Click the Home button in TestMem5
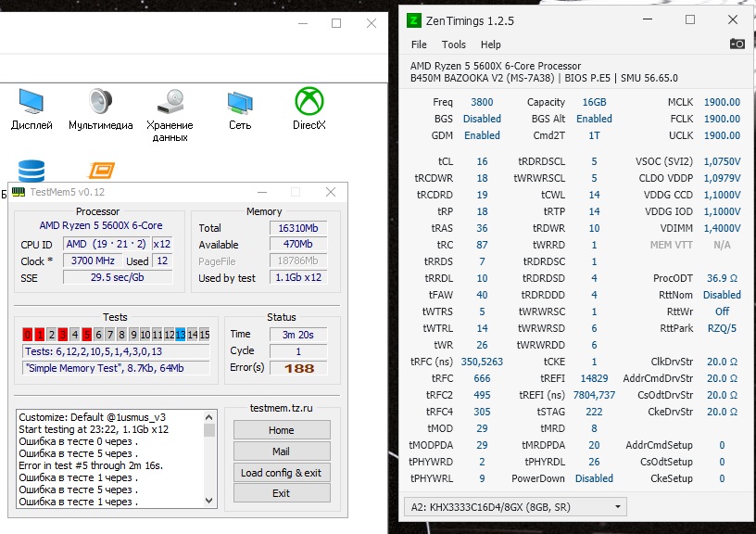 282,430
